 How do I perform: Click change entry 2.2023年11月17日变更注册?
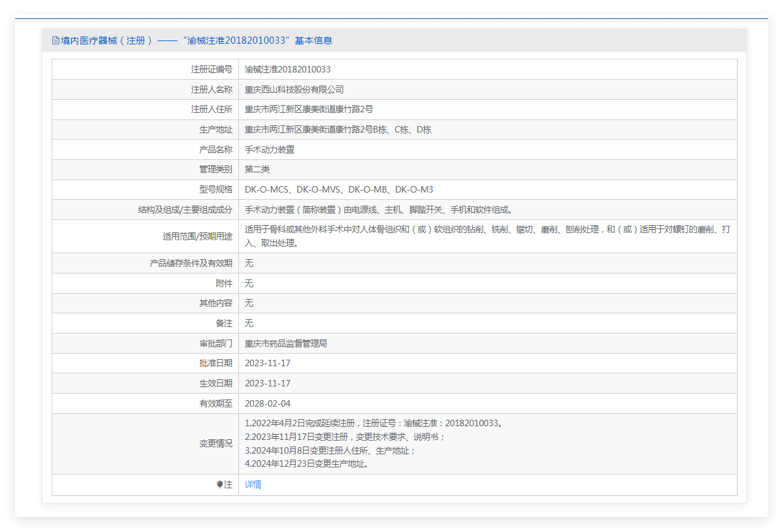point(345,437)
